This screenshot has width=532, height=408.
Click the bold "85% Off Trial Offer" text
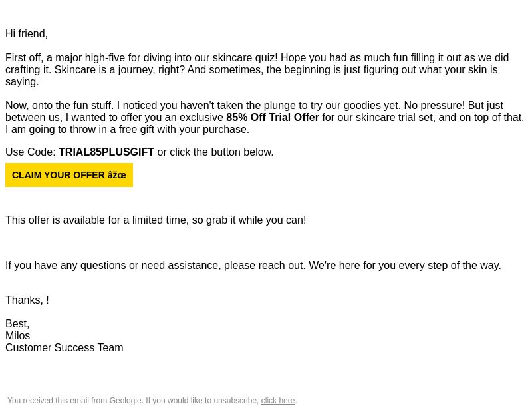coord(273,118)
